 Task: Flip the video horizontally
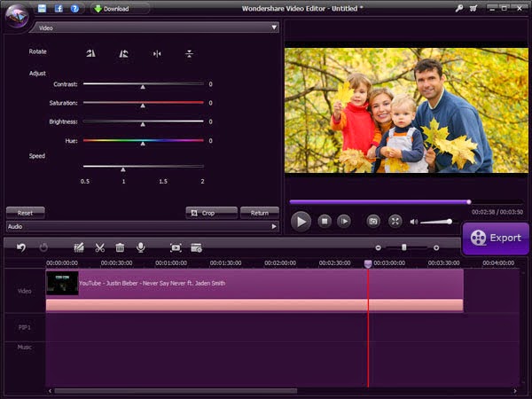pyautogui.click(x=157, y=53)
